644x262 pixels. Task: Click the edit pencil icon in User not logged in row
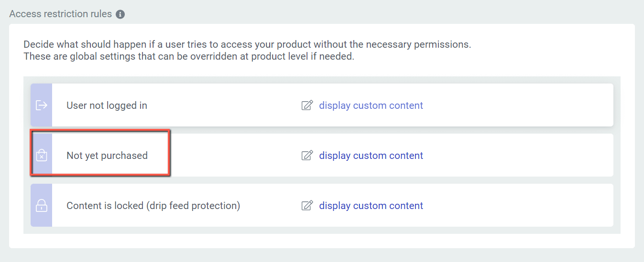pyautogui.click(x=307, y=105)
